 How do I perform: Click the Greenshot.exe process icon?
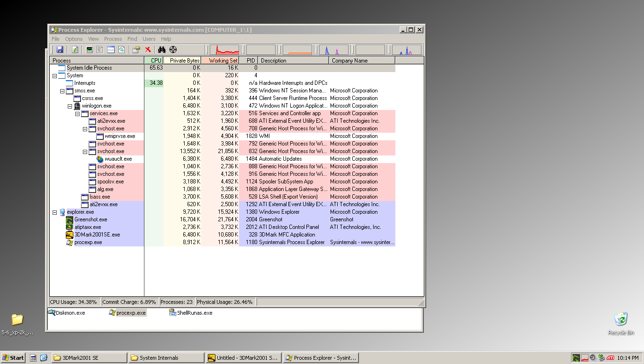click(70, 219)
